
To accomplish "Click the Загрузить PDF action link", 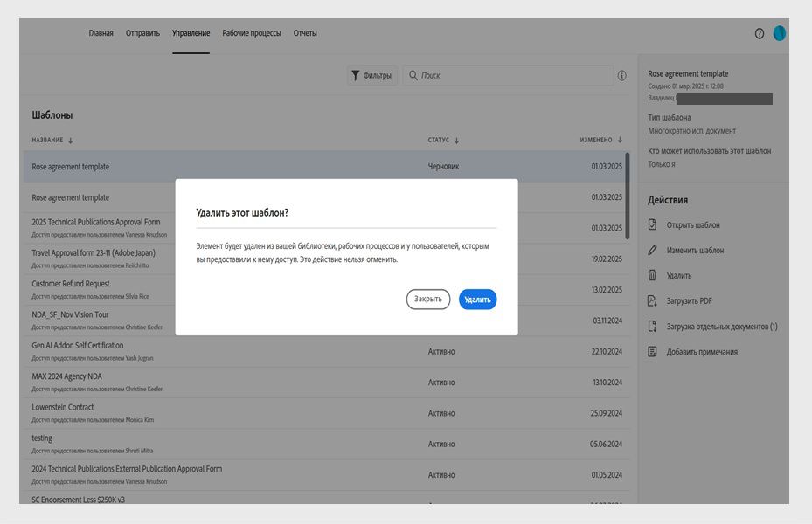I will (689, 301).
